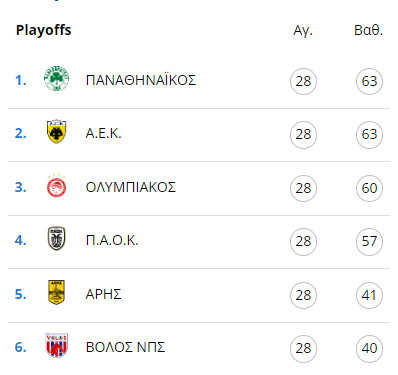Click the Panathinaikos green shamrock logo
The width and height of the screenshot is (398, 375).
tap(57, 79)
